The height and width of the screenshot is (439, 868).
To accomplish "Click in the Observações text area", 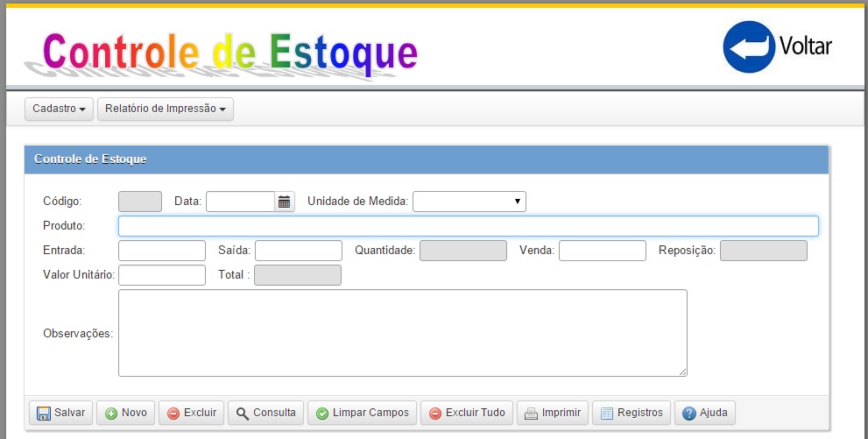I will [402, 333].
